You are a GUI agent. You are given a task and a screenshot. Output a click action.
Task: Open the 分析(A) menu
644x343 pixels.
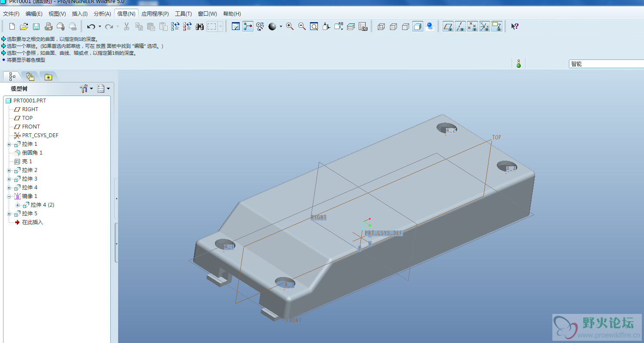tap(102, 14)
